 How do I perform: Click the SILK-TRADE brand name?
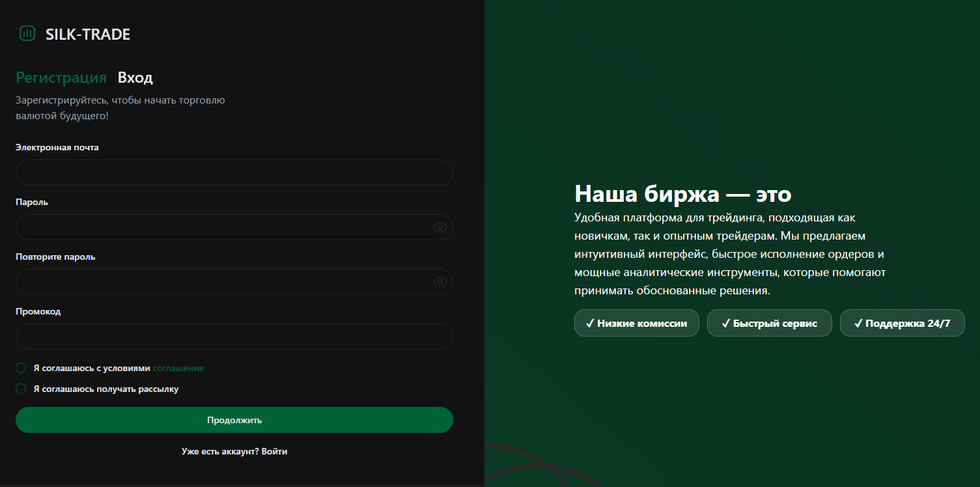click(88, 35)
